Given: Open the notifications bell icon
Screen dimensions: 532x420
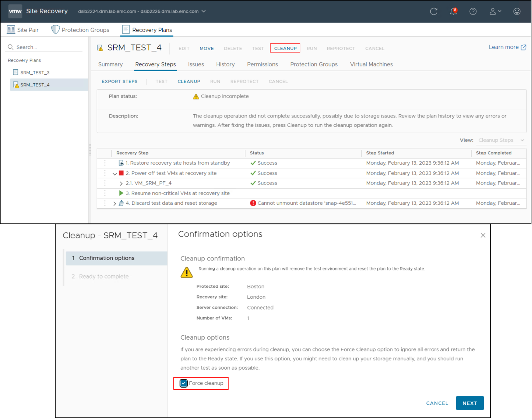Looking at the screenshot, I should point(453,11).
